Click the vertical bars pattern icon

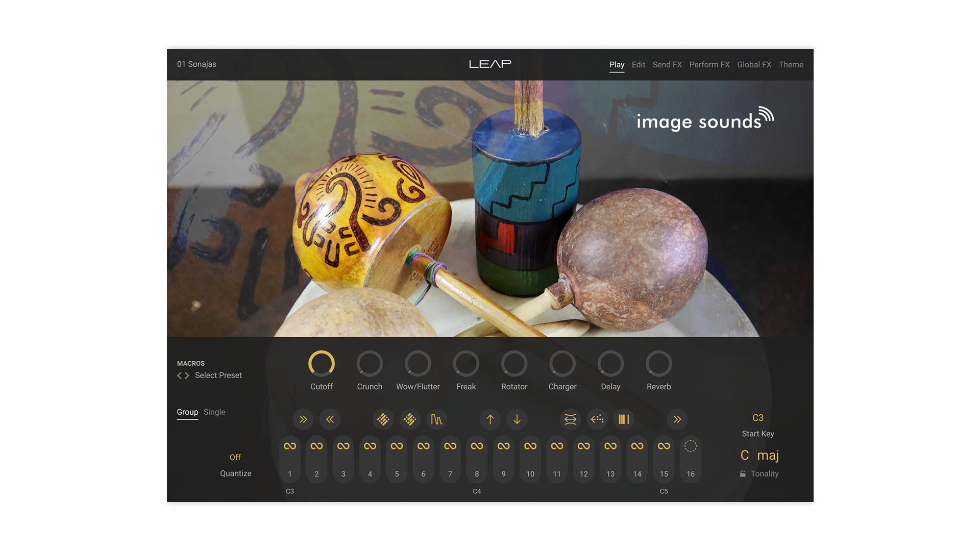624,419
